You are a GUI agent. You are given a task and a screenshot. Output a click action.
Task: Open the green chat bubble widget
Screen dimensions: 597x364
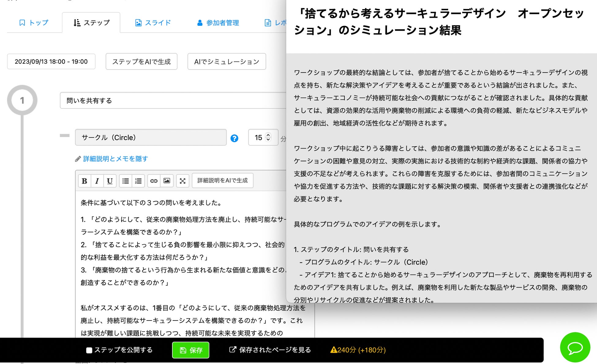pos(575,347)
